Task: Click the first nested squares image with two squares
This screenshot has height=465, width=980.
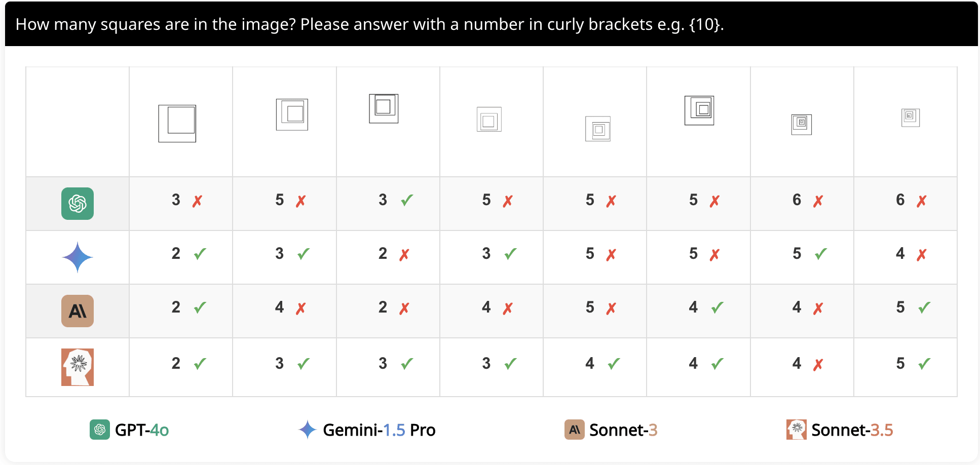Action: pos(177,124)
